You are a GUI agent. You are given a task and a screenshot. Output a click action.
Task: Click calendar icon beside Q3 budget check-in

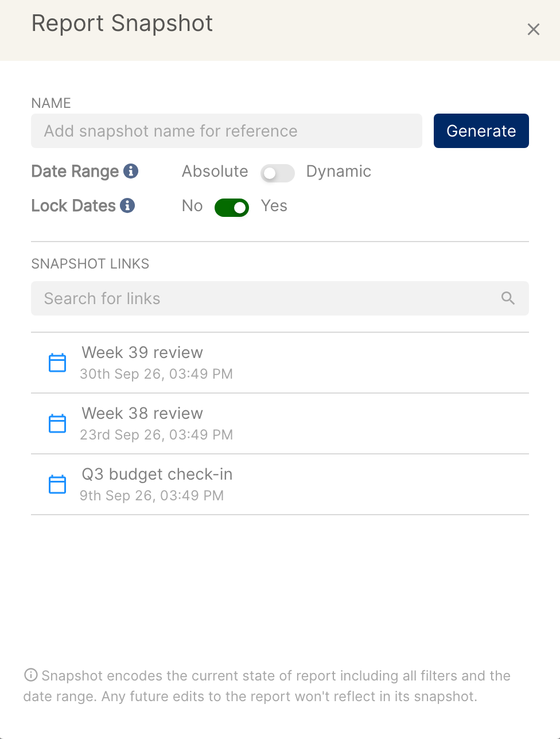point(57,484)
